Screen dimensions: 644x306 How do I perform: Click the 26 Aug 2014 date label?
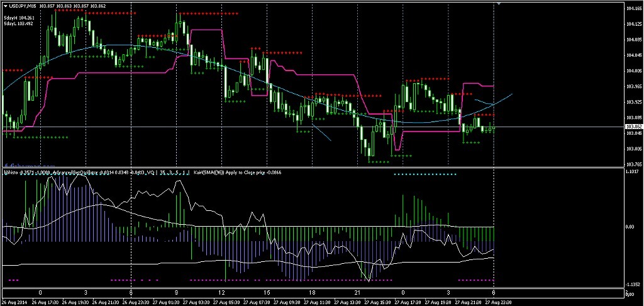point(13,303)
